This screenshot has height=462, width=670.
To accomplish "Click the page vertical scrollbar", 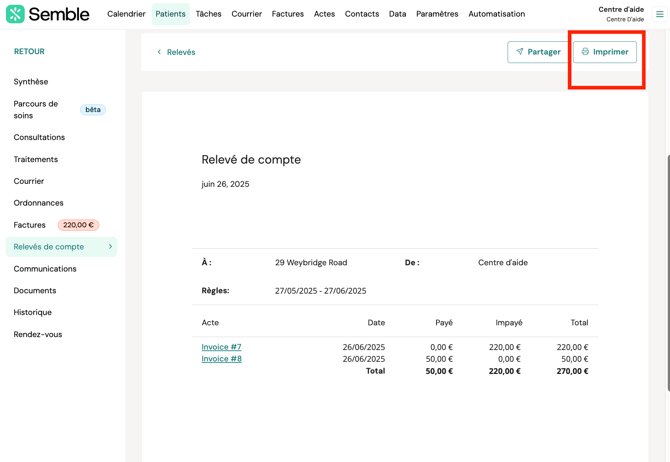I will click(x=666, y=270).
